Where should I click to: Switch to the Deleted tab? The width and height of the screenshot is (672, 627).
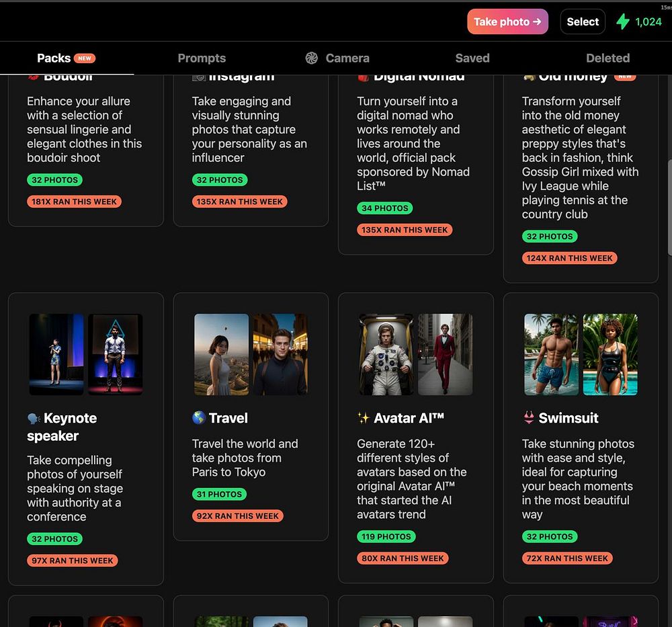(607, 58)
